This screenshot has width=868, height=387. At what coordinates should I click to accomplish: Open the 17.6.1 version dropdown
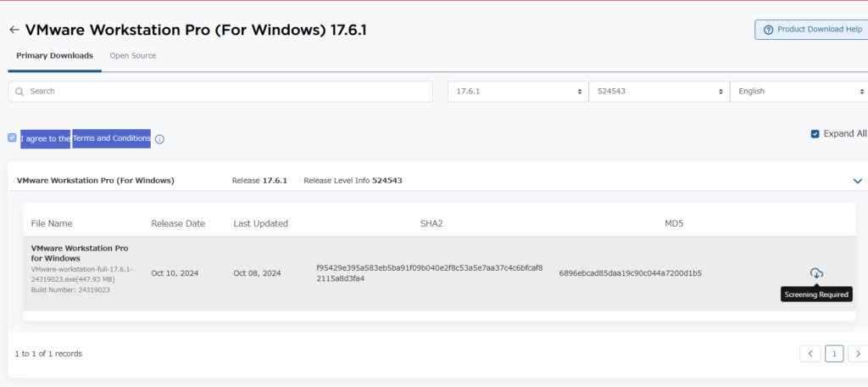(x=518, y=91)
